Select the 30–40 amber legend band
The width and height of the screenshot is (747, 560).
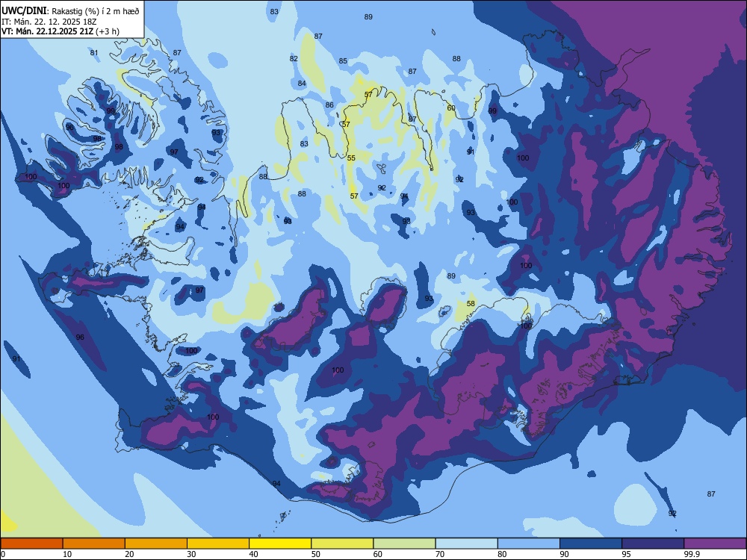[218, 544]
